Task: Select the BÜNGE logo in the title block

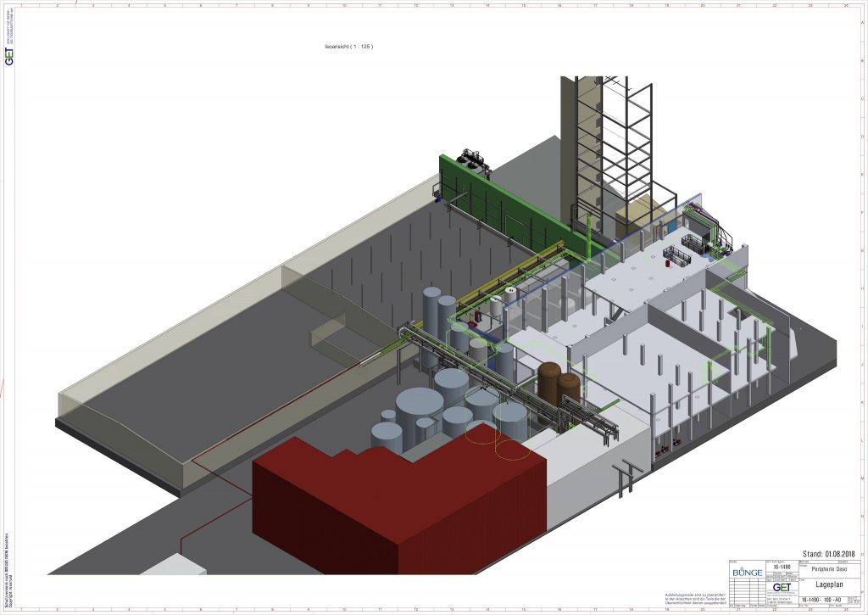Action: pyautogui.click(x=748, y=573)
